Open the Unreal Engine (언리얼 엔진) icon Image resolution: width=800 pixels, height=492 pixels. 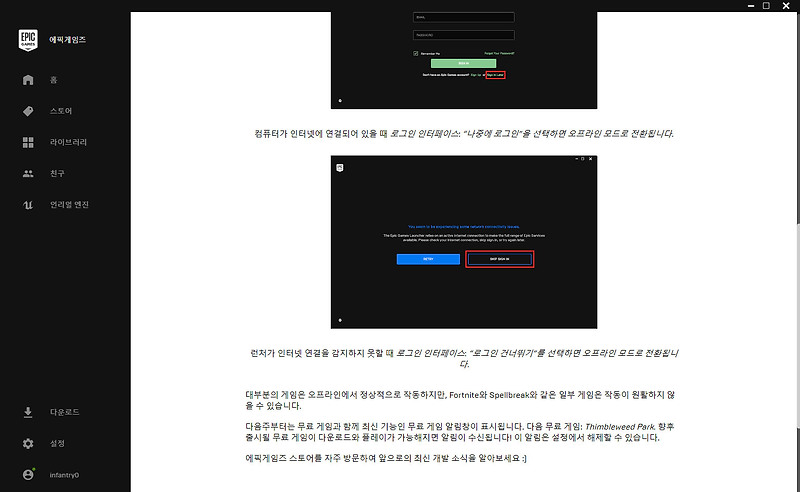pos(28,205)
